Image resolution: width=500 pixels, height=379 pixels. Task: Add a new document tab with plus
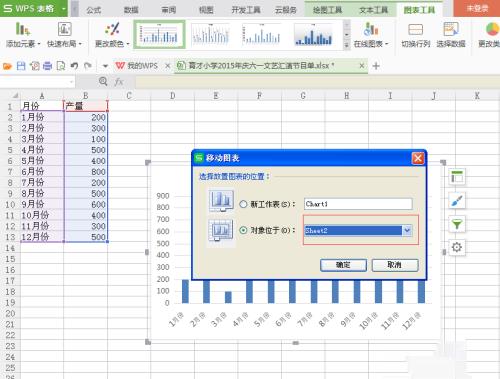pyautogui.click(x=376, y=66)
